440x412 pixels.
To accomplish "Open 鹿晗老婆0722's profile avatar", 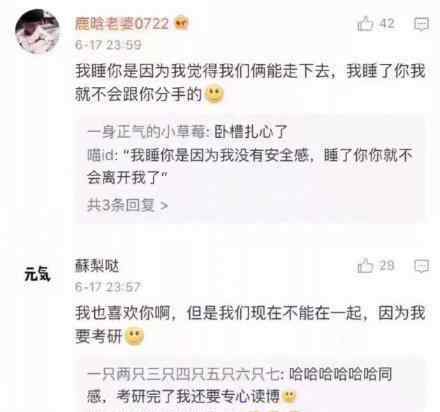I will [x=37, y=31].
